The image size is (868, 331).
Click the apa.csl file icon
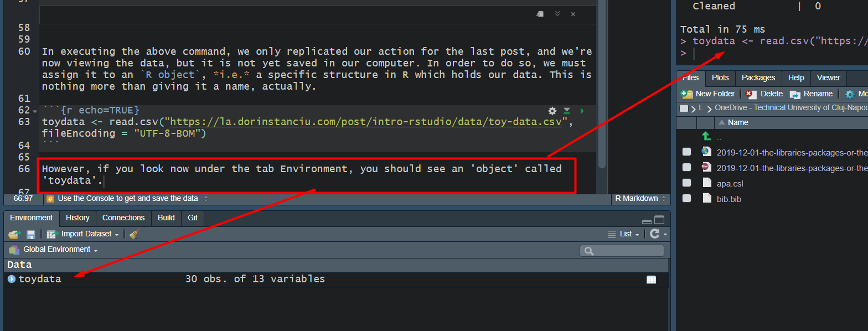[706, 183]
